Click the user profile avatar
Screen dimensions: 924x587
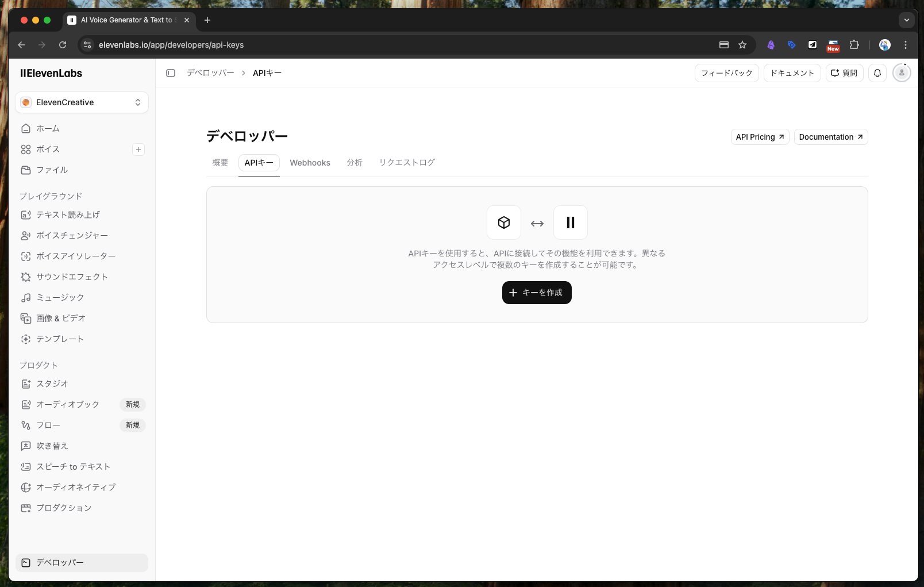pyautogui.click(x=902, y=73)
